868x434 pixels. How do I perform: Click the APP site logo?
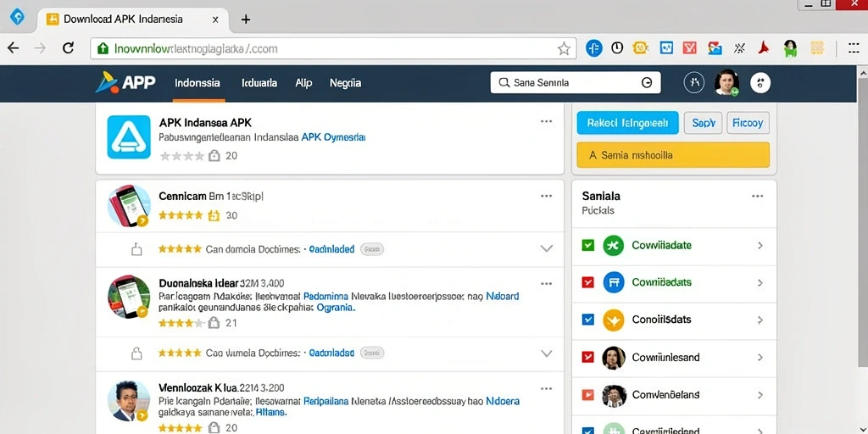coord(125,82)
